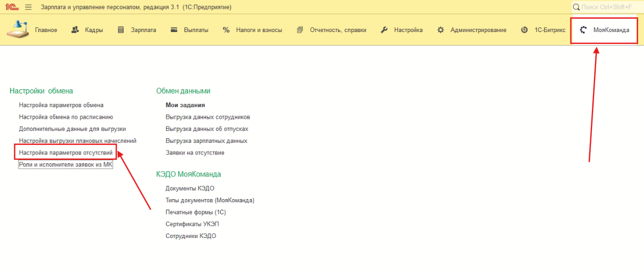Open Заявки на отсутствие link
Viewport: 644px width, 269px height.
(195, 153)
